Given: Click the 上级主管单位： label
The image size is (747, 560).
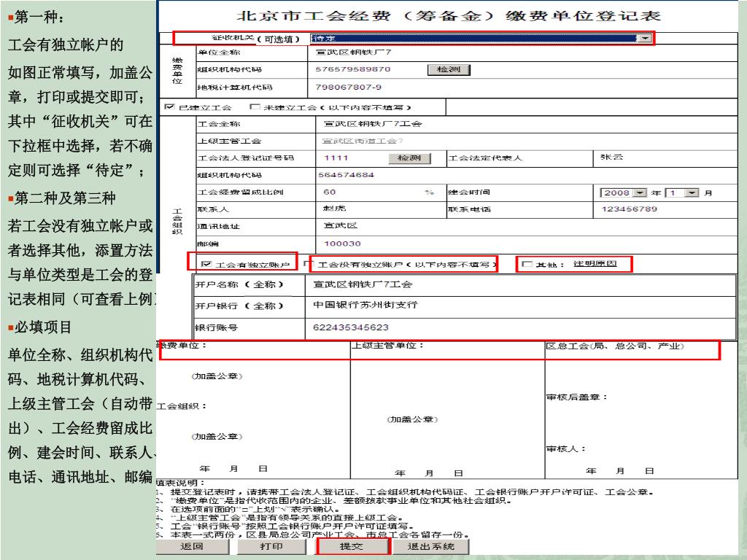Looking at the screenshot, I should tap(387, 345).
